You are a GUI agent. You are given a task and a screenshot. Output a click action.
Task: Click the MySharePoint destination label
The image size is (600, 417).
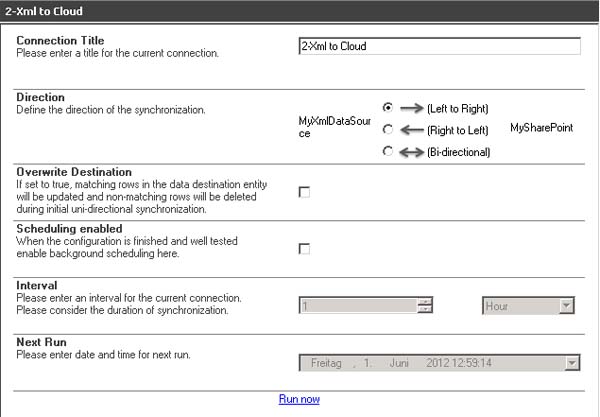(x=541, y=129)
